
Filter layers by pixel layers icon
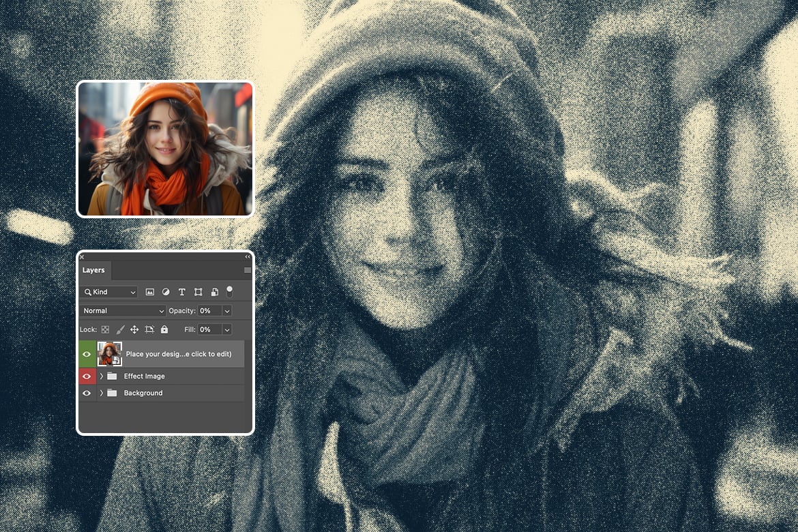point(149,292)
